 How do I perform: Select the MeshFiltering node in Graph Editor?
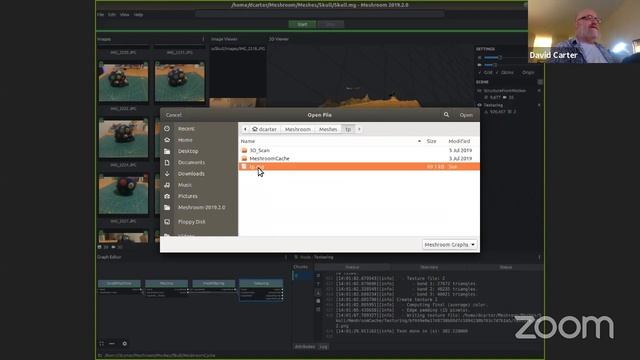[213, 286]
